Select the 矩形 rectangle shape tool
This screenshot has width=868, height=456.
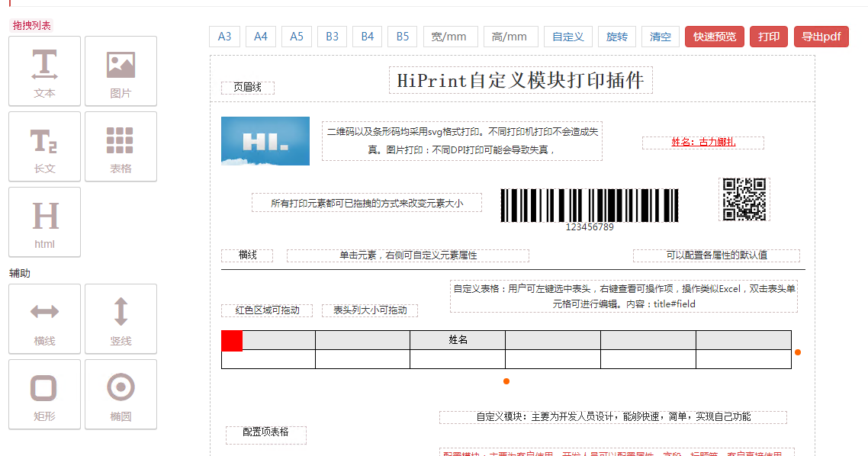point(44,394)
